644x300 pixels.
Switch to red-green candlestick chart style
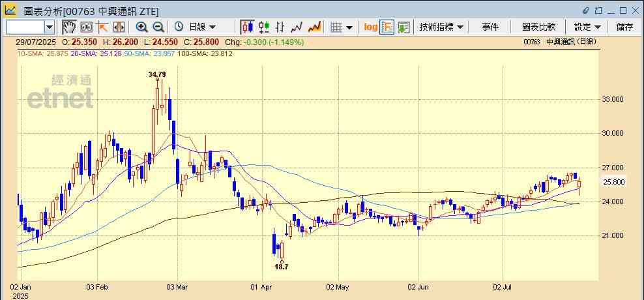pyautogui.click(x=264, y=27)
